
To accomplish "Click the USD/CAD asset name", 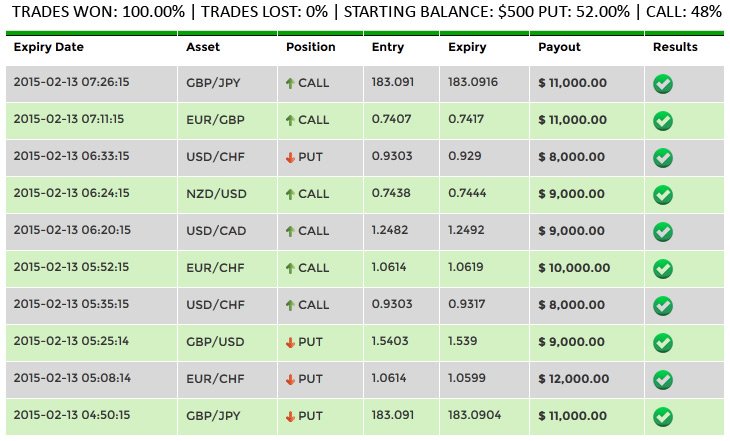I will (x=215, y=231).
